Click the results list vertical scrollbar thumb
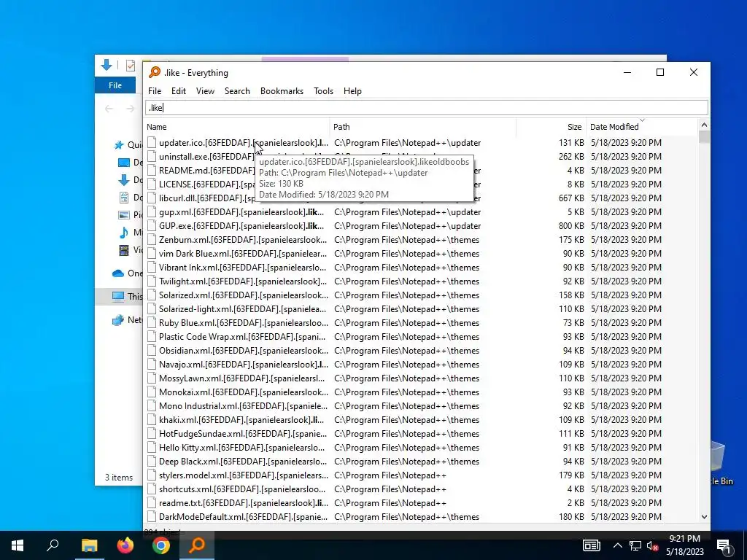The height and width of the screenshot is (560, 747). pyautogui.click(x=704, y=136)
